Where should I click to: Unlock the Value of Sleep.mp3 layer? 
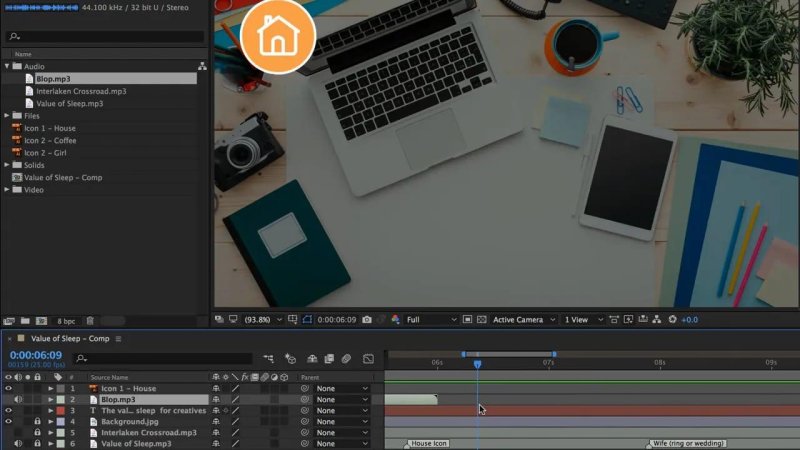click(37, 443)
